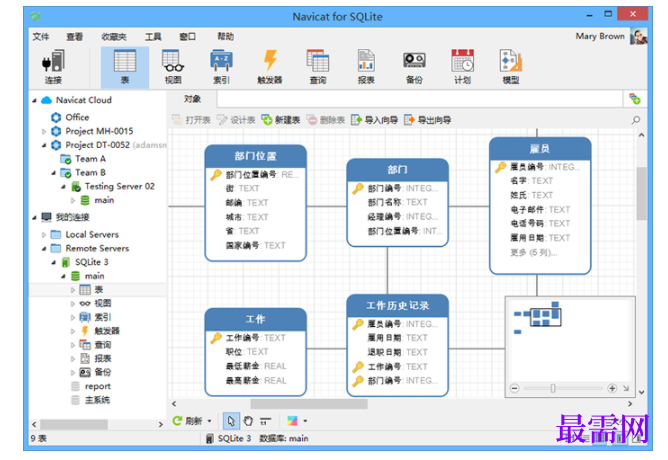Open the 连接 (Connection) toolbar icon

53,66
